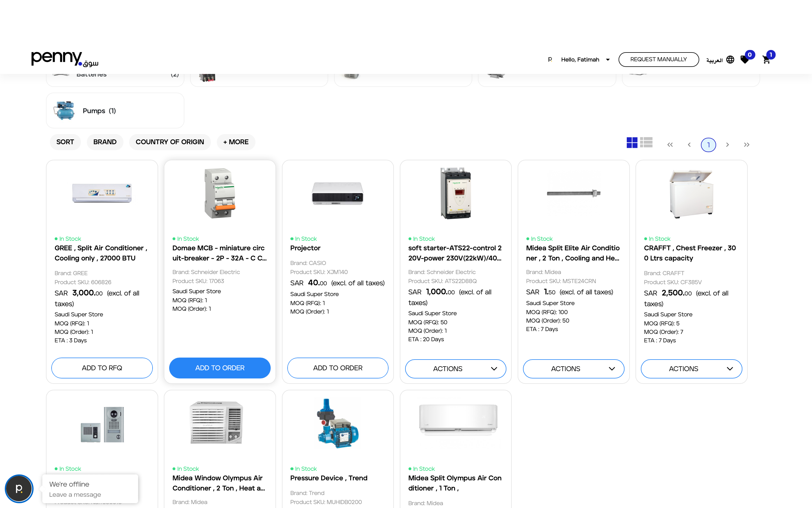The height and width of the screenshot is (508, 812).
Task: Open the COUNTRY OF ORIGIN filter
Action: click(x=170, y=142)
